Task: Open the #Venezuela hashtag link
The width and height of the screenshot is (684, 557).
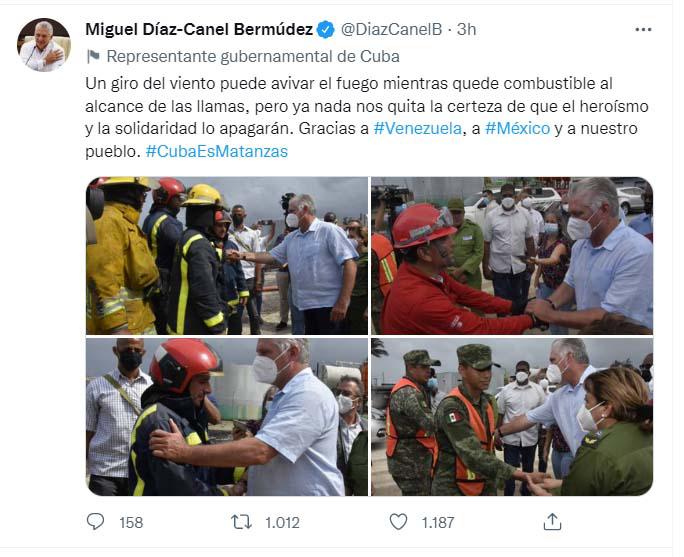Action: (417, 129)
